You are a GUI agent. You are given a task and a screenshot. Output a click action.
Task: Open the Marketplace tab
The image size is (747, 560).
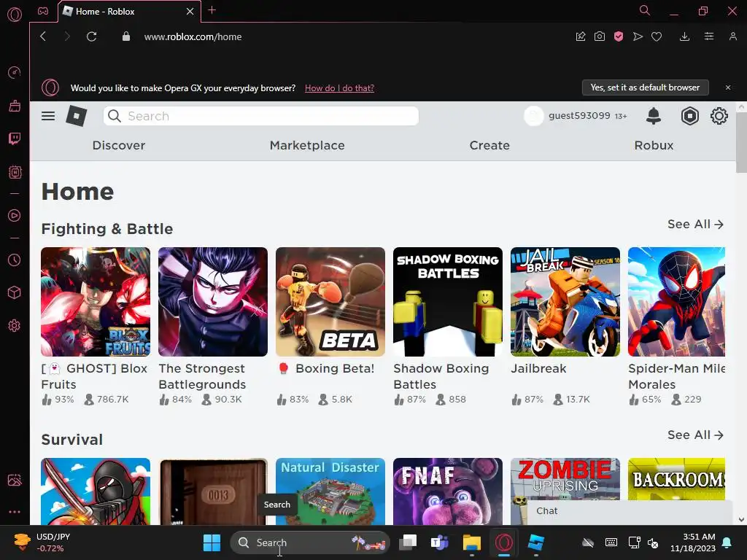point(307,145)
